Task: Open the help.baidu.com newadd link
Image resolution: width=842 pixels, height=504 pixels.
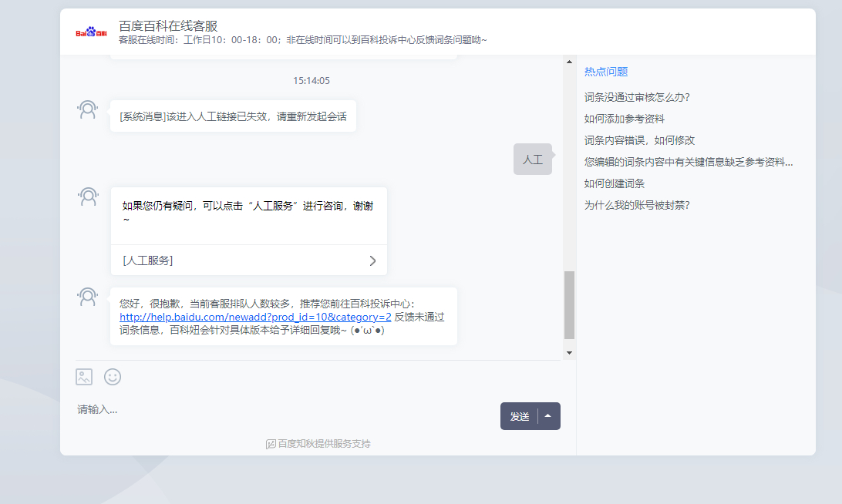Action: click(255, 317)
